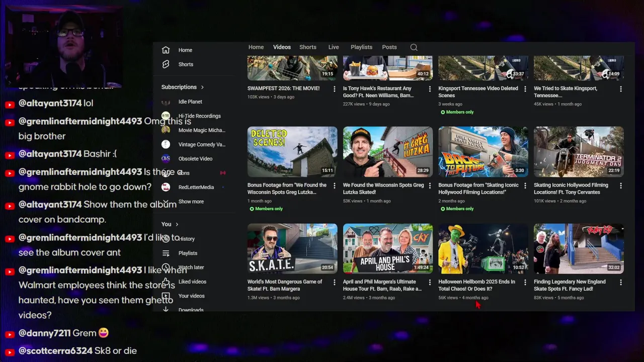Open options menu for Tony Hawk's Restaurant video
644x362 pixels.
click(430, 89)
